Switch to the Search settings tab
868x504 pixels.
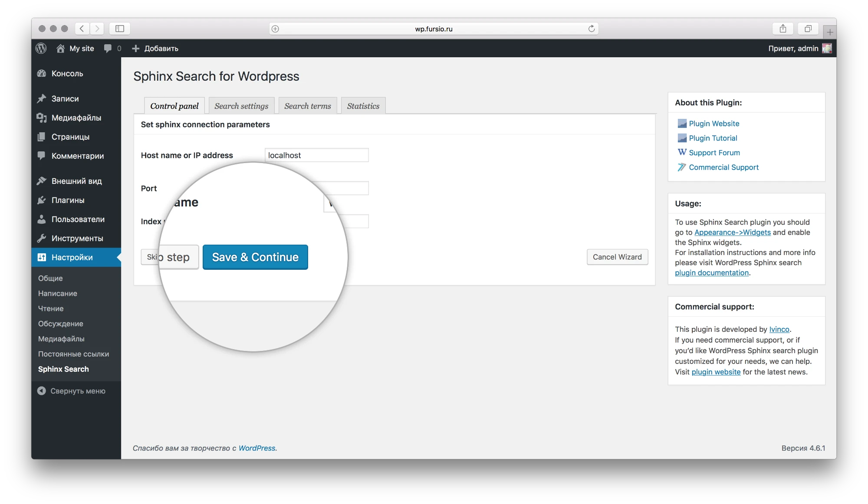pyautogui.click(x=241, y=106)
